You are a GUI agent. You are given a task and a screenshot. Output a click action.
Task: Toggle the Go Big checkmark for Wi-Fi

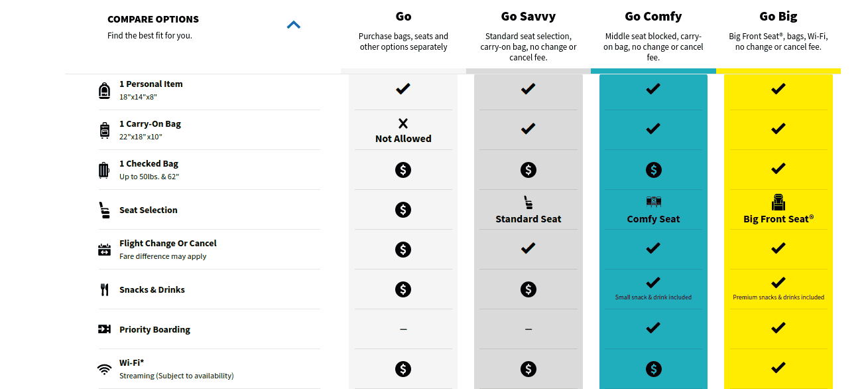coord(778,367)
